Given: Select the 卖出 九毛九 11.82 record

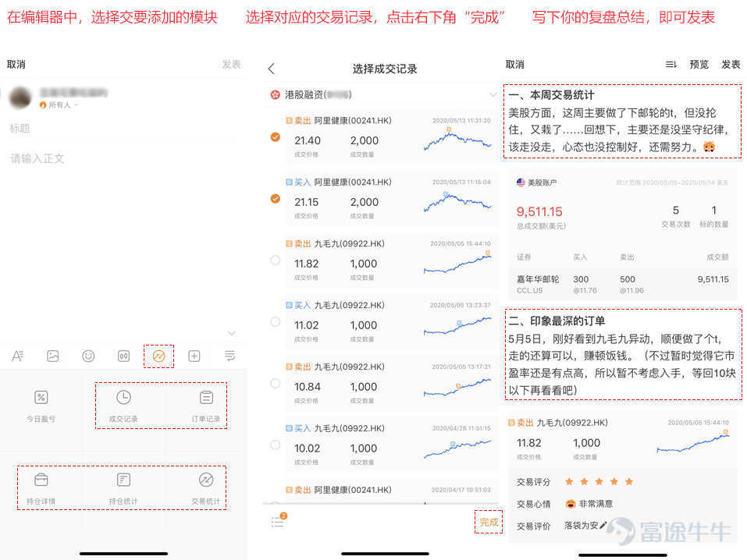Looking at the screenshot, I should [x=276, y=260].
